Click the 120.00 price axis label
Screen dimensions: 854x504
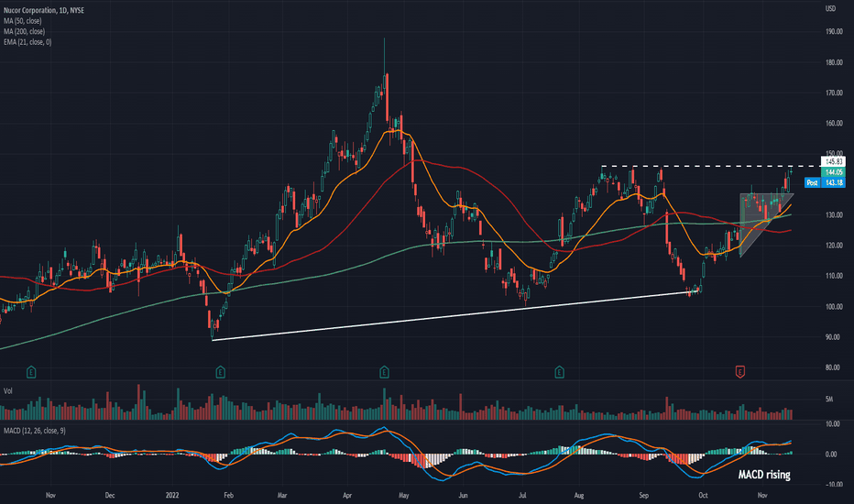point(834,246)
